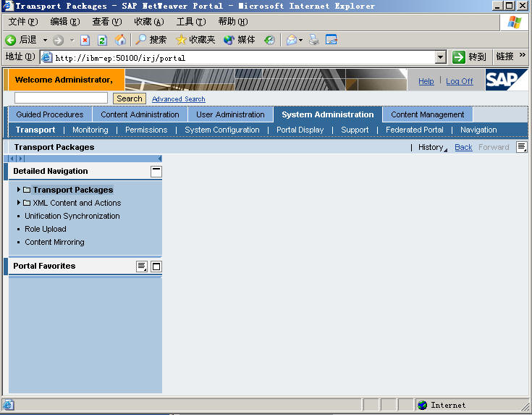
Task: Open the Media toolbar button
Action: [x=240, y=40]
